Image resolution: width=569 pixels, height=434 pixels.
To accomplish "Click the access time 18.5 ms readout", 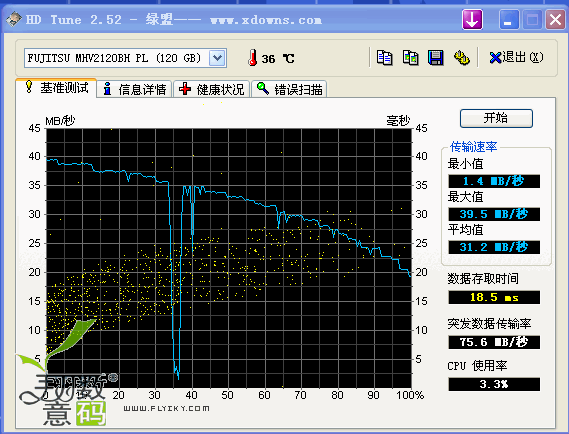I will coord(494,297).
